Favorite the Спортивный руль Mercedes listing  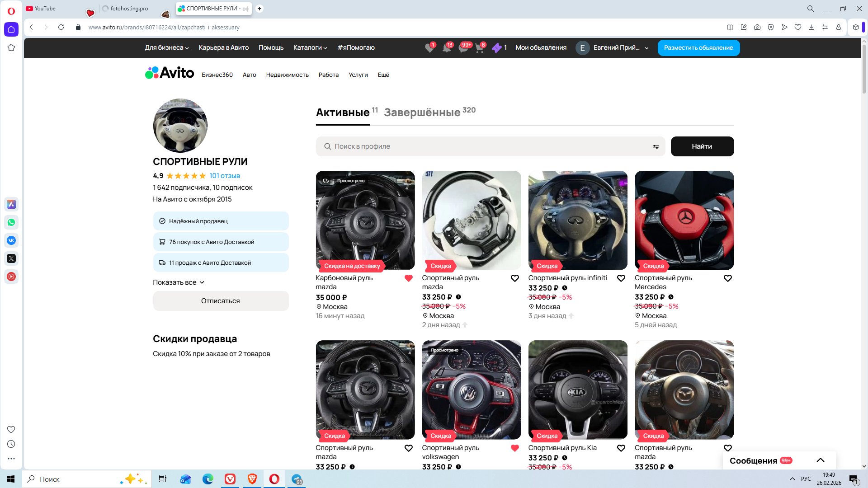727,278
